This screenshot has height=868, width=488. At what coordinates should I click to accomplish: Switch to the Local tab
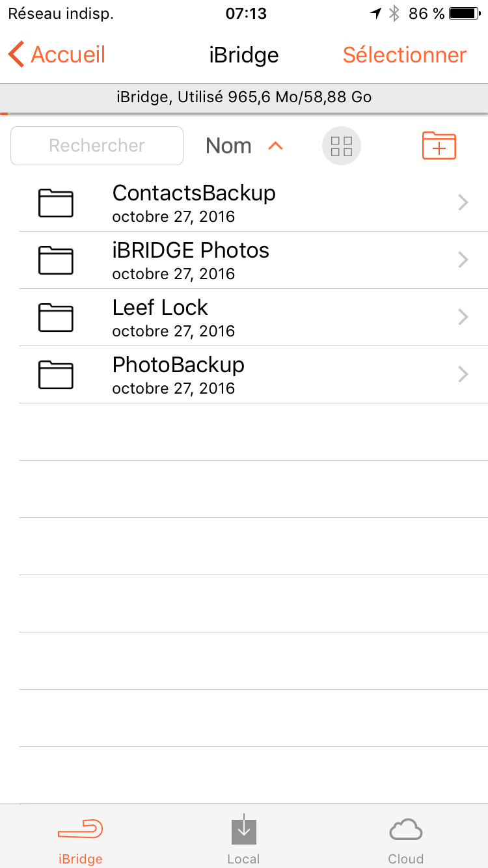coord(243,838)
